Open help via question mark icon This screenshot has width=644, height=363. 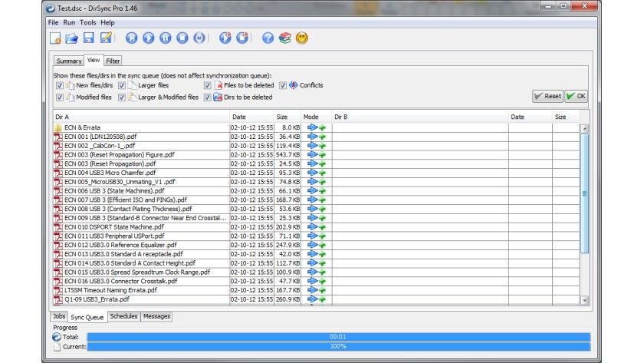pyautogui.click(x=268, y=38)
